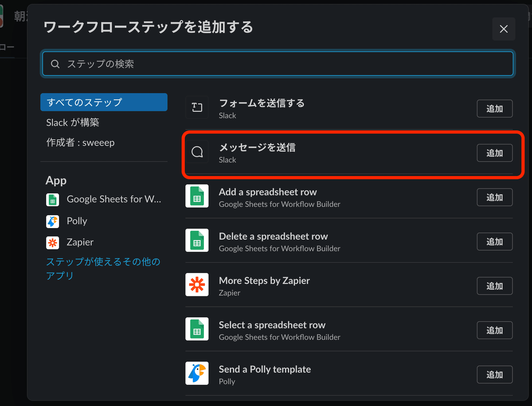Filter by Google Sheets for Workflow Builder app

pyautogui.click(x=104, y=200)
